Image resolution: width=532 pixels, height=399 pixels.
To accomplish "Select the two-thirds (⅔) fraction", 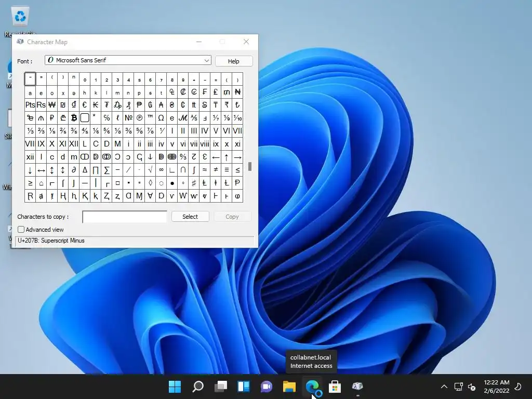I will click(x=41, y=131).
